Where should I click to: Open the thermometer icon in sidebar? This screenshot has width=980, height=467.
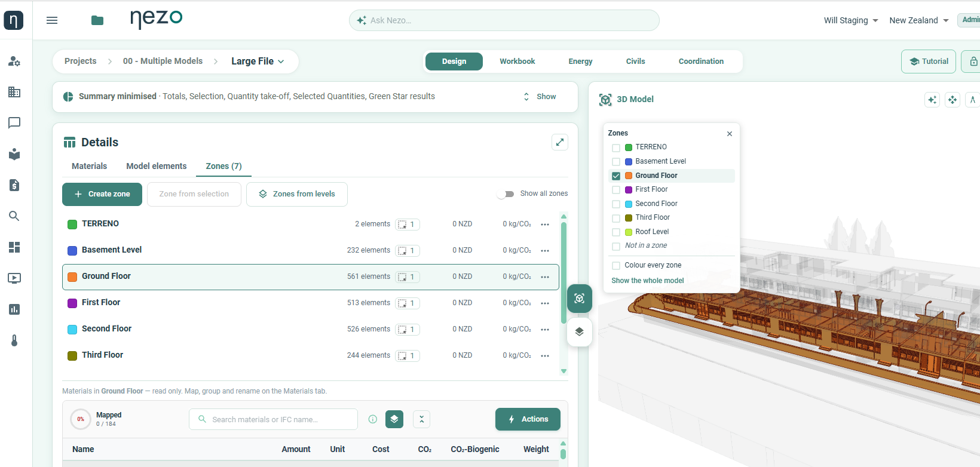(14, 340)
